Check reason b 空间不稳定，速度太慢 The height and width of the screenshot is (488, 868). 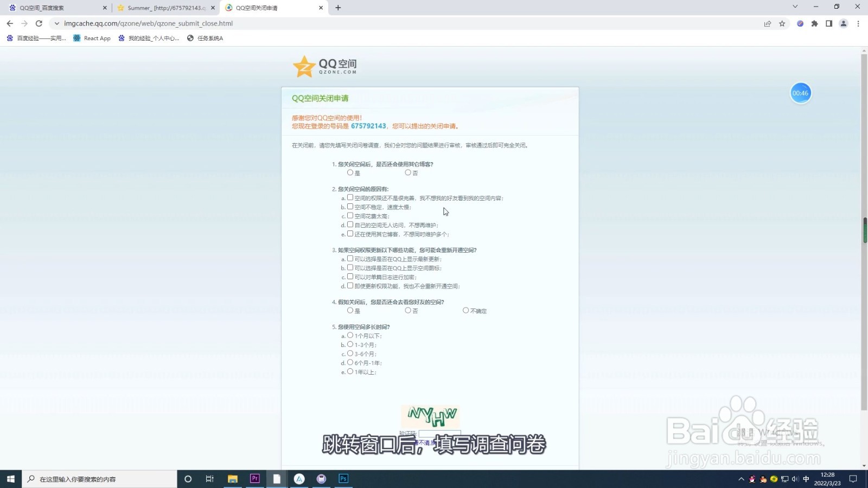(350, 207)
